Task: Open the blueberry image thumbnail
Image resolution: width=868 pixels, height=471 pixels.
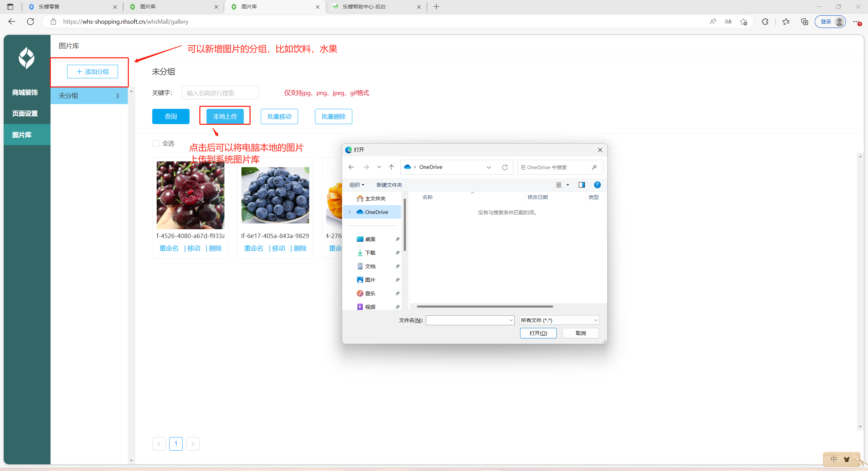Action: (x=275, y=195)
